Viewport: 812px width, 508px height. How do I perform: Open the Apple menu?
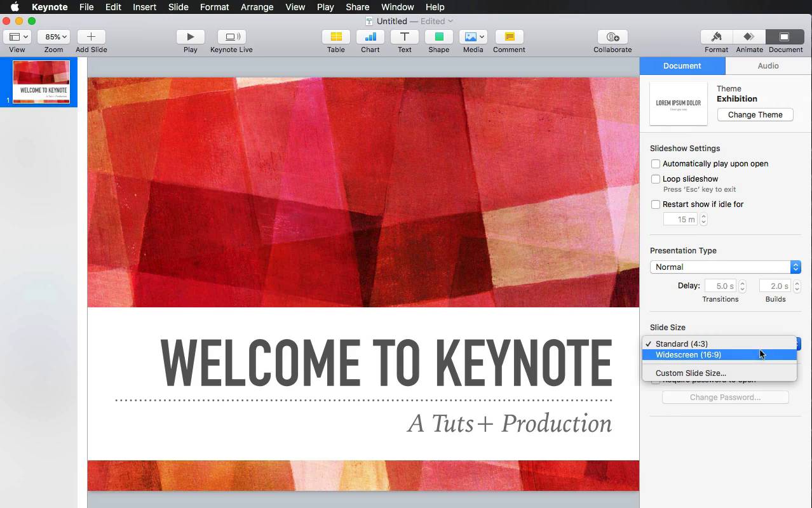(x=14, y=7)
